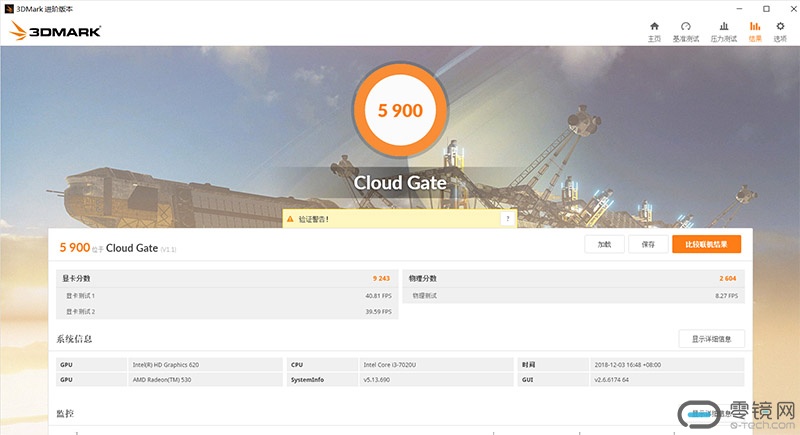The height and width of the screenshot is (435, 800).
Task: Click the orange compare results online button
Action: coord(706,244)
